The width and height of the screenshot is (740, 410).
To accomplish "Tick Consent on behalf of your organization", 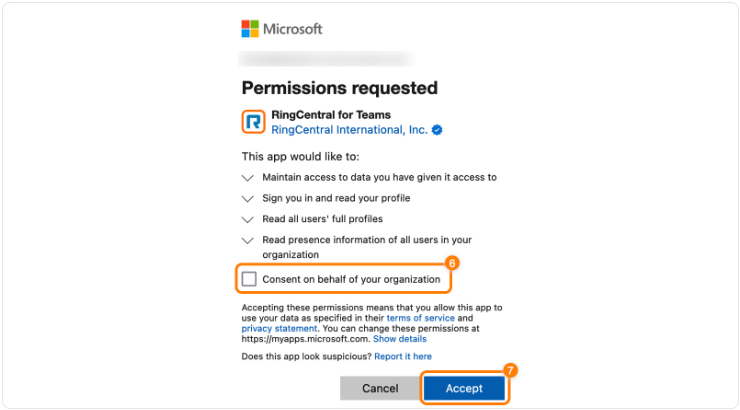I will [249, 279].
